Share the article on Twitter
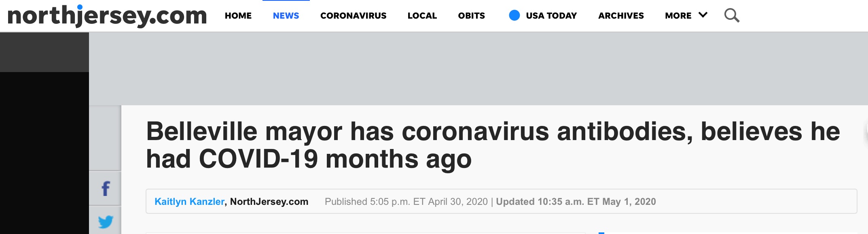This screenshot has width=868, height=234. pyautogui.click(x=106, y=221)
